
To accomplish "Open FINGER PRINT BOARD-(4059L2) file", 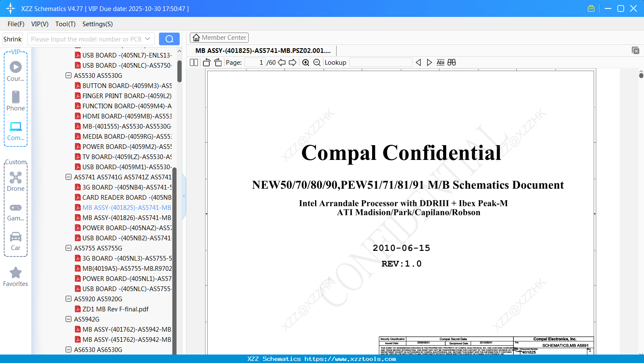I will click(x=123, y=96).
